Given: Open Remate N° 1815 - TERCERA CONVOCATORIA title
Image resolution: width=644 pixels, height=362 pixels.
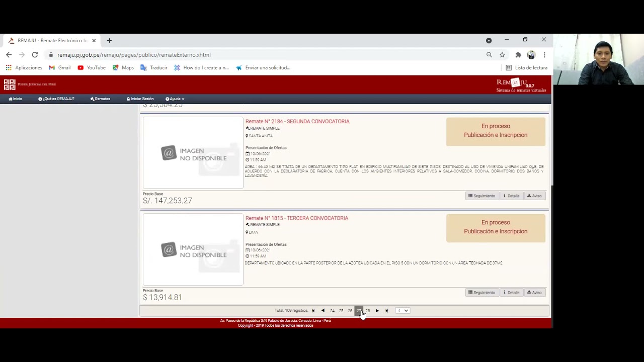Looking at the screenshot, I should [x=297, y=218].
